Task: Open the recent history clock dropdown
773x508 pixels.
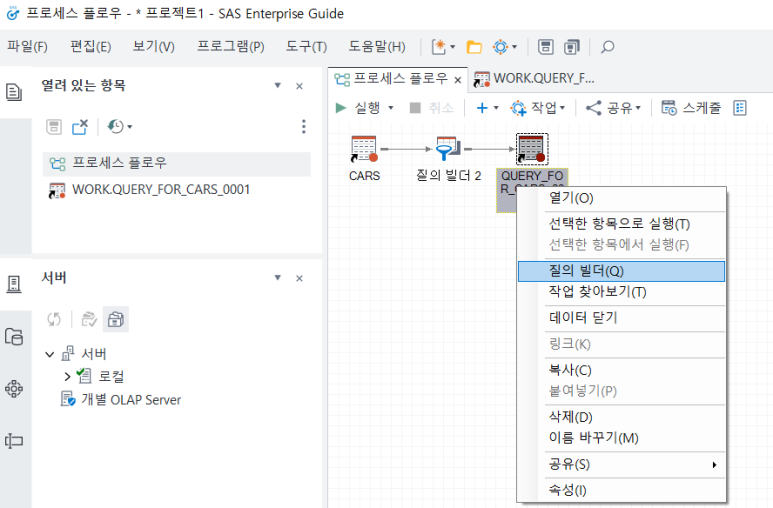Action: pos(120,127)
